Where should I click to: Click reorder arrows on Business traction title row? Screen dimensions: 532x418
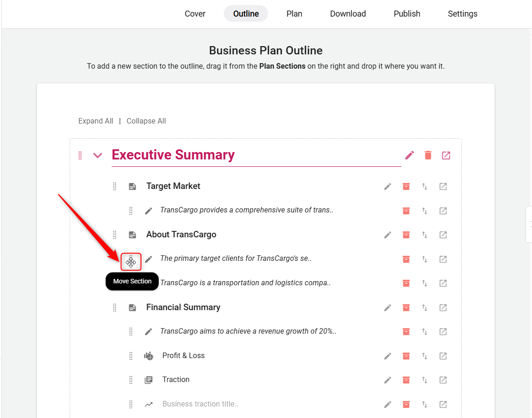coord(424,405)
